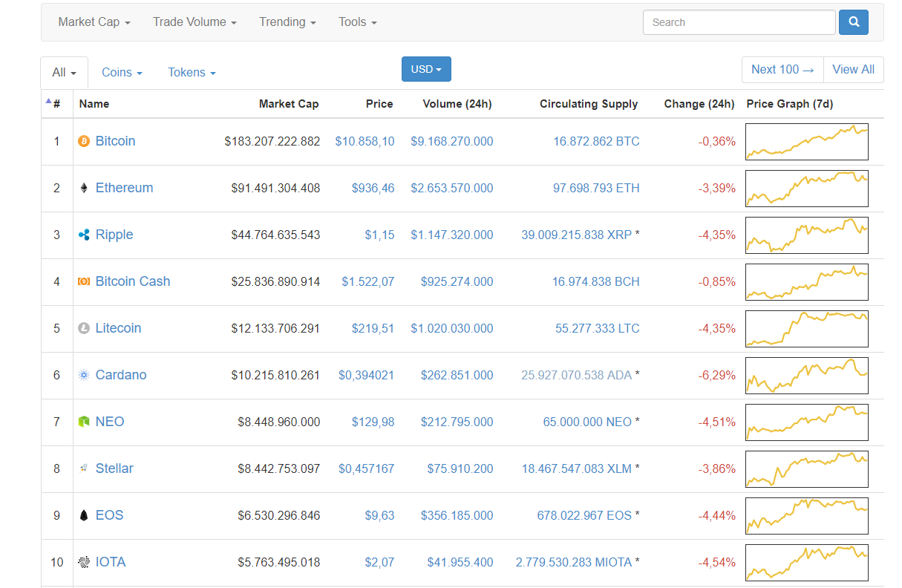902x588 pixels.
Task: Click the green NEO logo icon
Action: pos(84,422)
